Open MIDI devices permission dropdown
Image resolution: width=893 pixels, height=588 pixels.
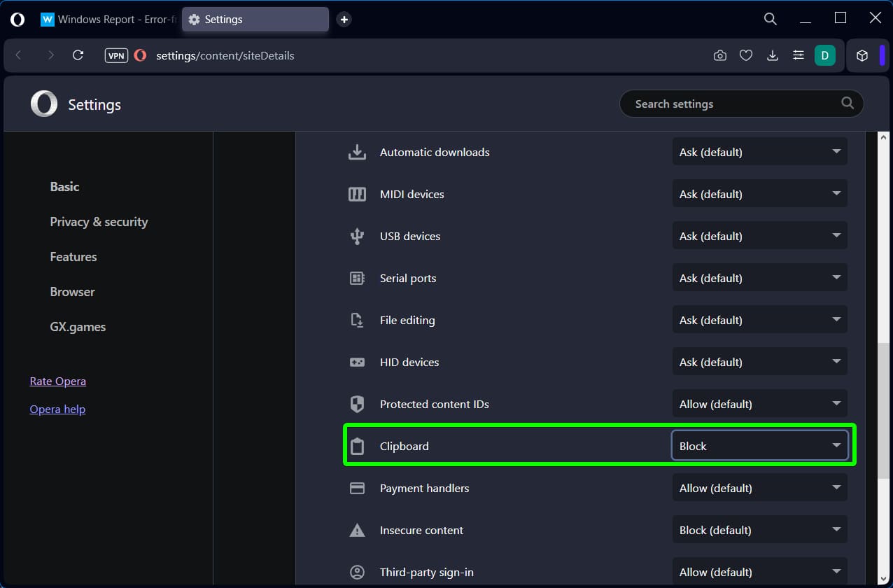tap(759, 194)
